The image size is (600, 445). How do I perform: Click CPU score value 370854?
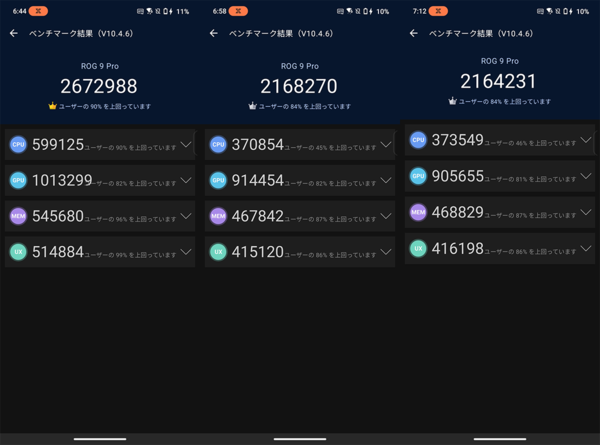click(258, 145)
